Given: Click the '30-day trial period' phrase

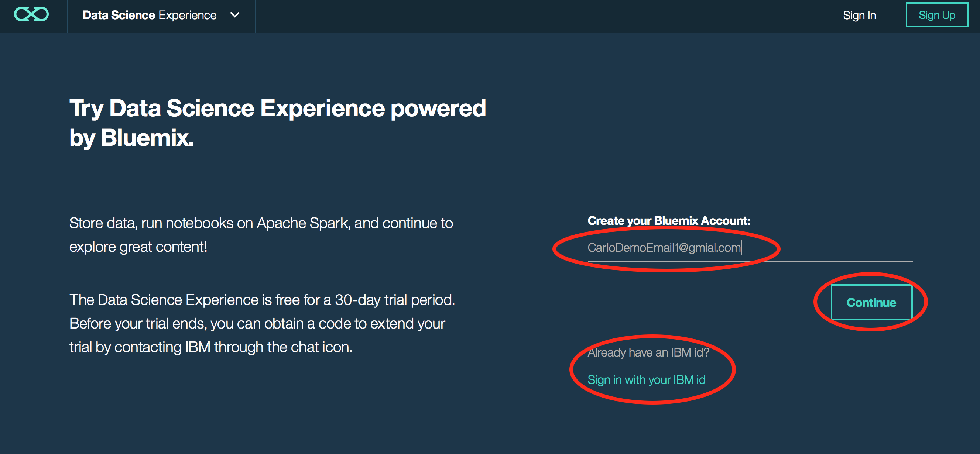Looking at the screenshot, I should click(x=394, y=300).
